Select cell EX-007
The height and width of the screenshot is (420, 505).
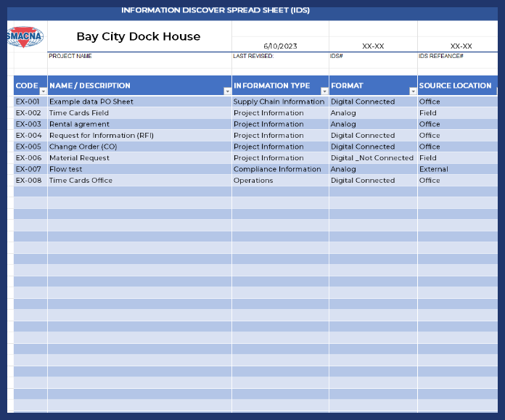point(30,170)
